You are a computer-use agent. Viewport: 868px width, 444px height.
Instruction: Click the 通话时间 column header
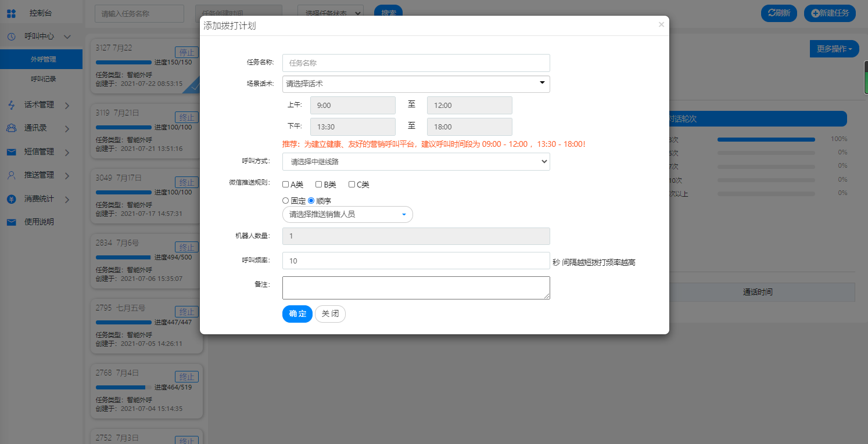[x=758, y=292]
